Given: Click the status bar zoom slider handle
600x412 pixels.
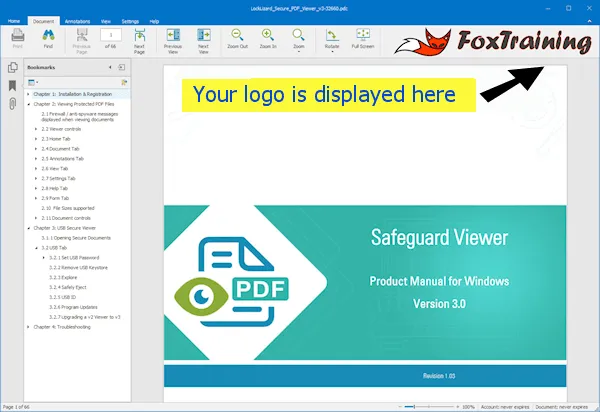Looking at the screenshot, I should point(414,407).
